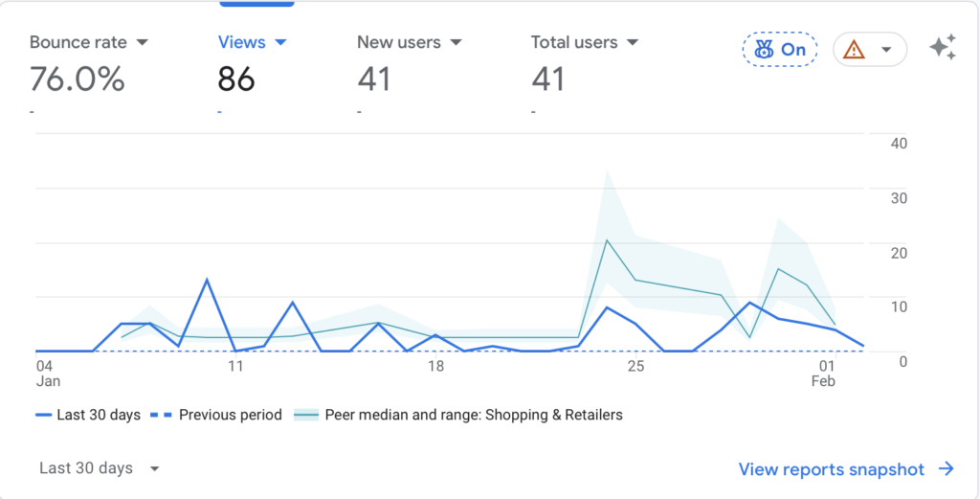
Task: Turn off the benchmarking On toggle
Action: pos(780,50)
